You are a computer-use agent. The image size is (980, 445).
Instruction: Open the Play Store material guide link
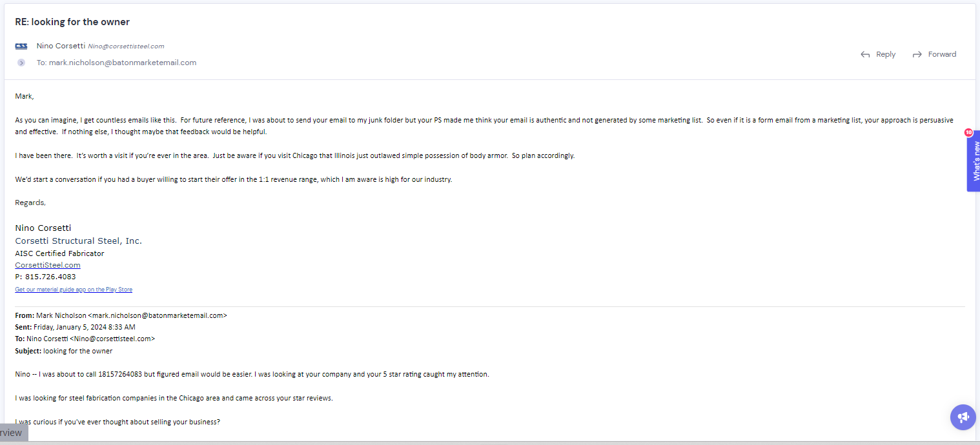(x=74, y=290)
